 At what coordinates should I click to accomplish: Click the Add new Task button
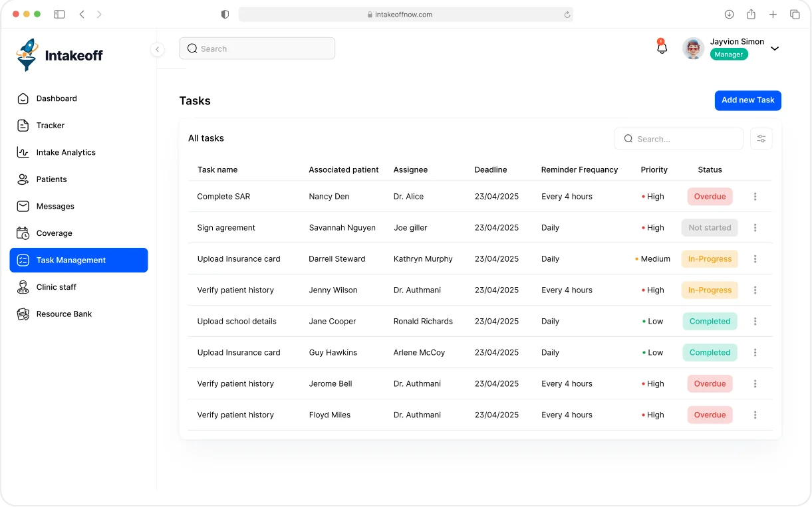coord(747,100)
